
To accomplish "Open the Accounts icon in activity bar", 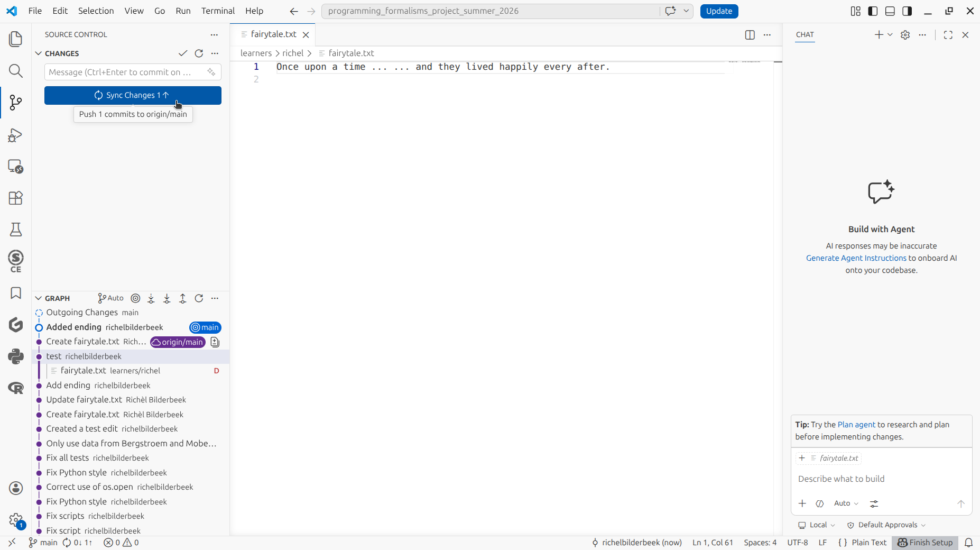I will (x=16, y=488).
